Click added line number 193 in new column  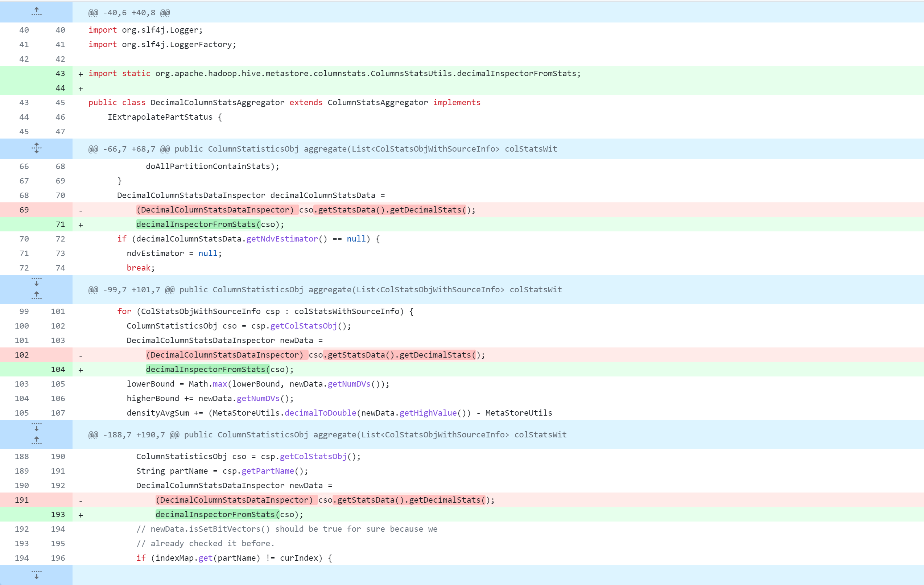(x=58, y=515)
